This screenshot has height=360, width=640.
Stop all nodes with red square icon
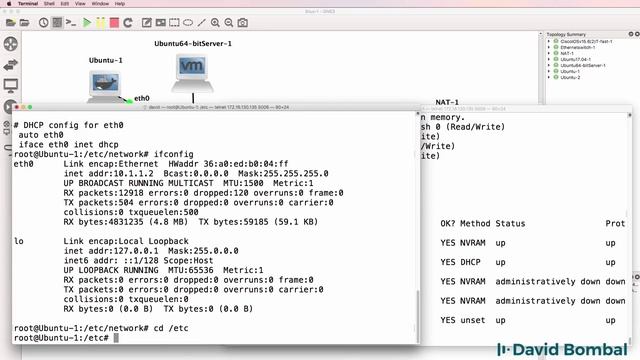114,22
